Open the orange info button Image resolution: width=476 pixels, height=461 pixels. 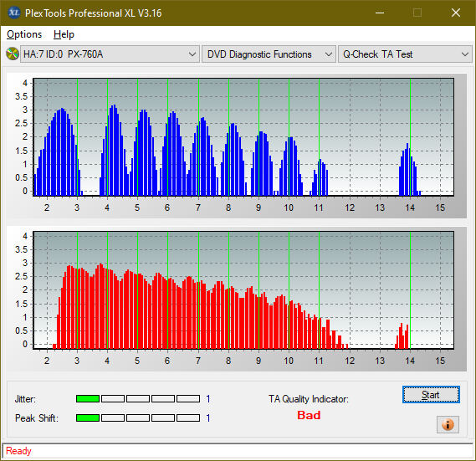coord(448,424)
